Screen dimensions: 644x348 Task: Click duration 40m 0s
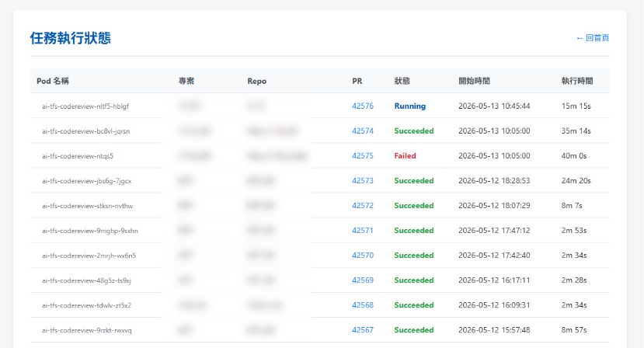[x=574, y=155]
